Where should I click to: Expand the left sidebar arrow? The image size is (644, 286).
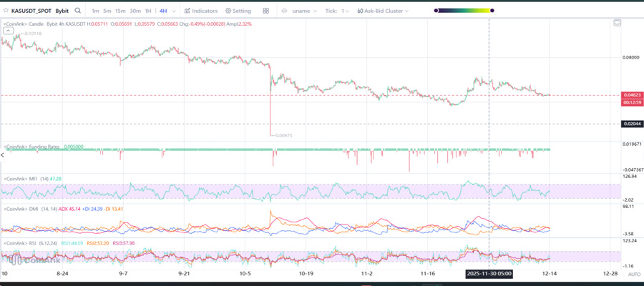pyautogui.click(x=2, y=154)
